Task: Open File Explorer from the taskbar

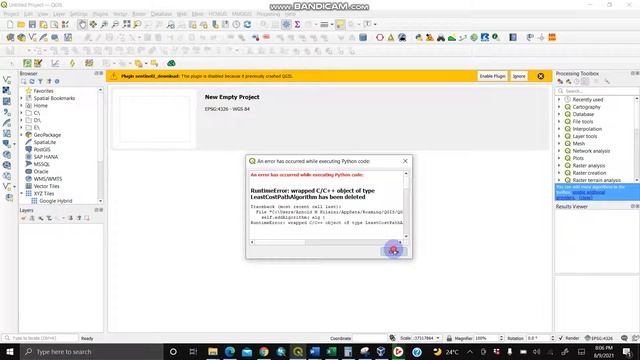Action: (213, 351)
